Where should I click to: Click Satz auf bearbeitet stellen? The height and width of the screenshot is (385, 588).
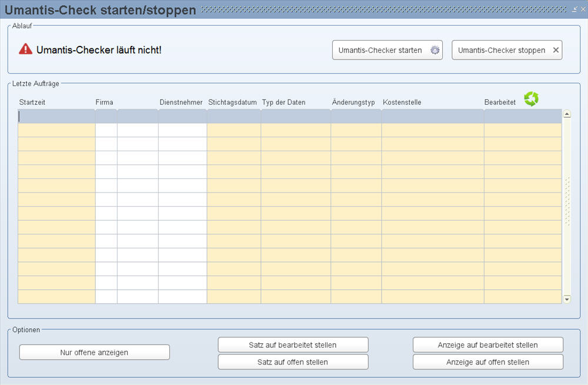(x=293, y=345)
